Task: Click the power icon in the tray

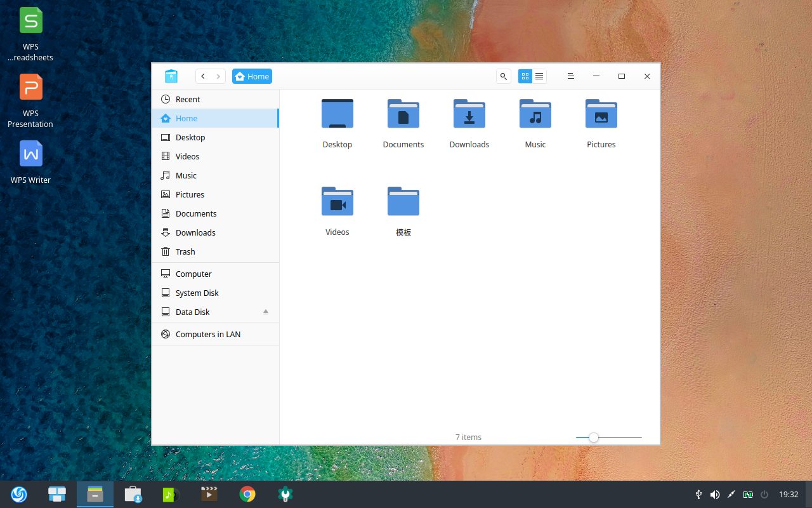Action: [x=764, y=494]
